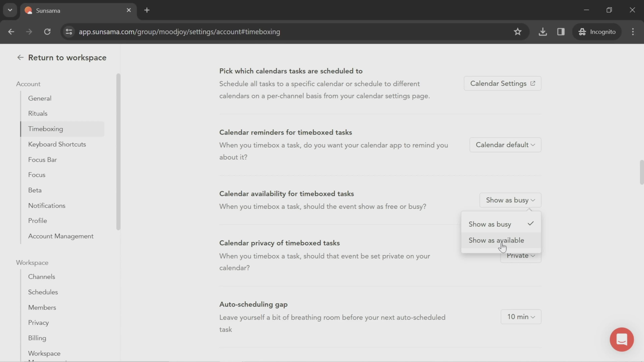Click the incognito mode browser icon
Viewport: 644px width, 362px height.
pyautogui.click(x=582, y=31)
